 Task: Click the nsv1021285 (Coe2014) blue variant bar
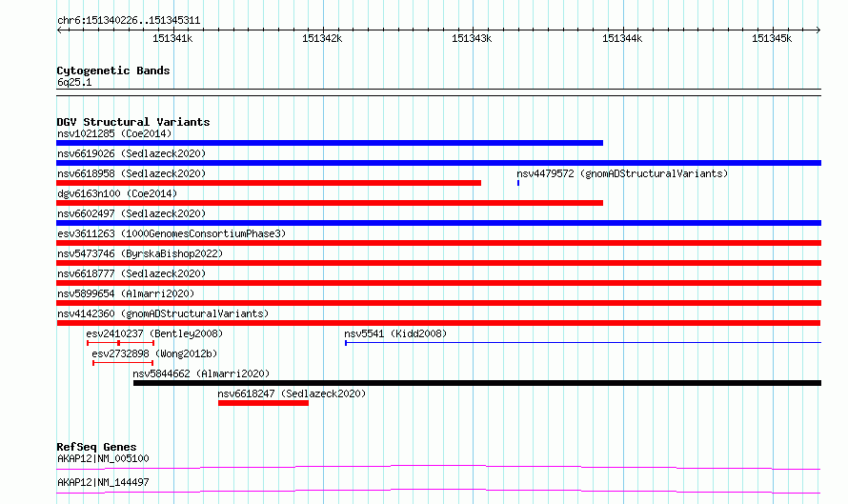point(330,143)
